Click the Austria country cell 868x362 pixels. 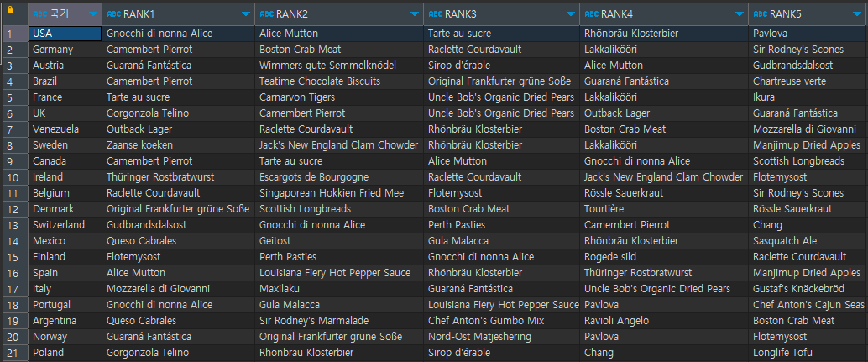65,66
